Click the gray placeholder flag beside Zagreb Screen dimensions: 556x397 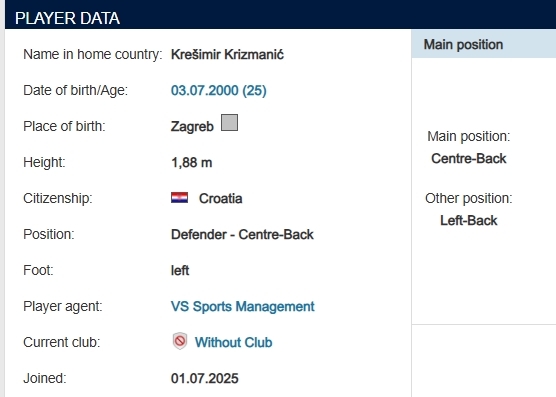(229, 123)
